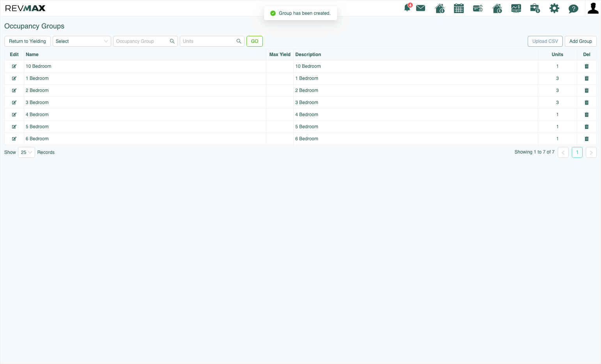Edit the 10 Bedroom group

click(14, 66)
